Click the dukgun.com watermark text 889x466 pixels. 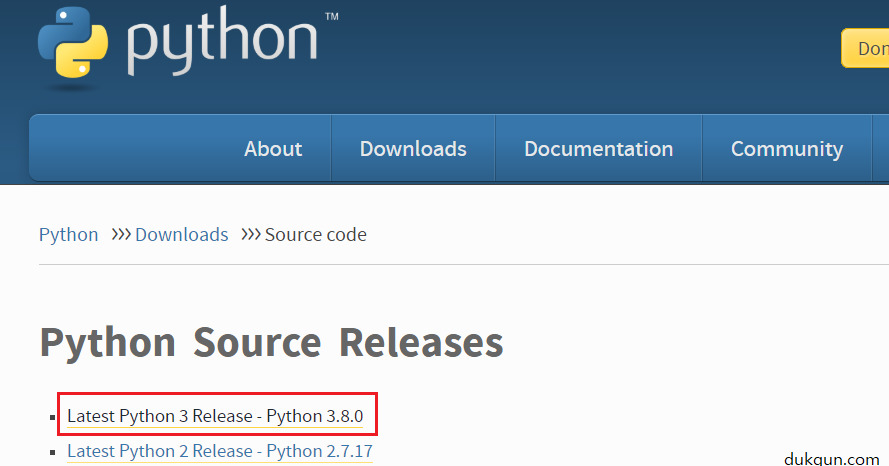[x=832, y=459]
